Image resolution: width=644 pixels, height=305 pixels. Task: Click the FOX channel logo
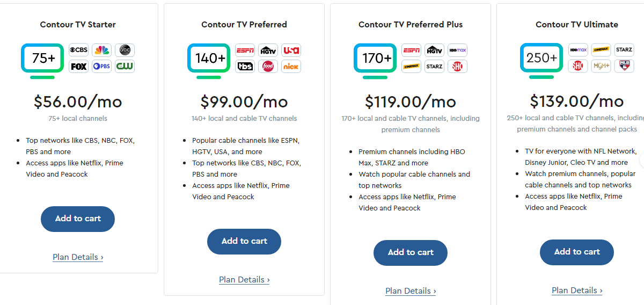[x=79, y=67]
